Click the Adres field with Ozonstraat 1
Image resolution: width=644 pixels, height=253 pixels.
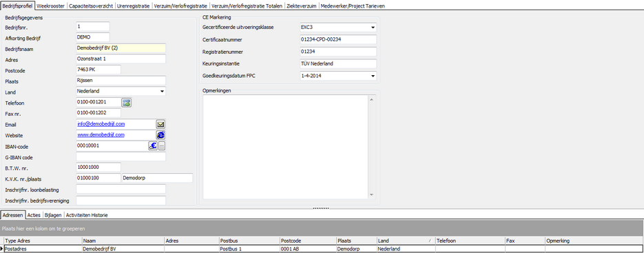pyautogui.click(x=121, y=59)
